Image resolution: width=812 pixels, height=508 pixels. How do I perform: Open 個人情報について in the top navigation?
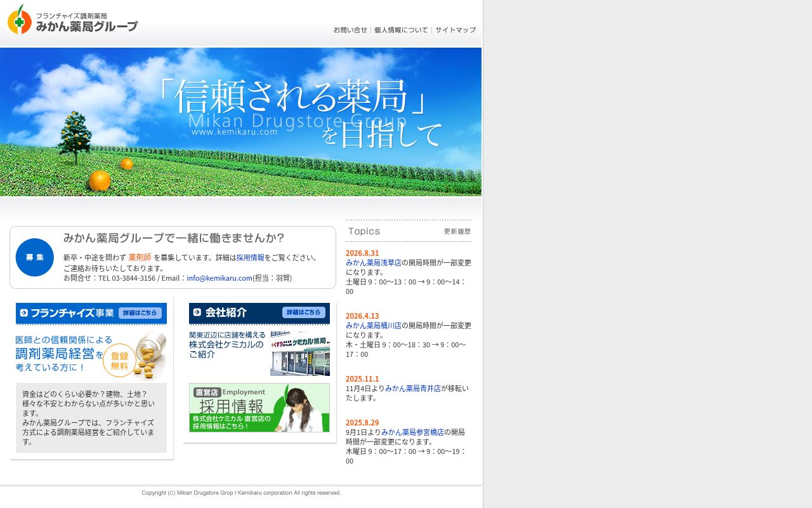[401, 30]
